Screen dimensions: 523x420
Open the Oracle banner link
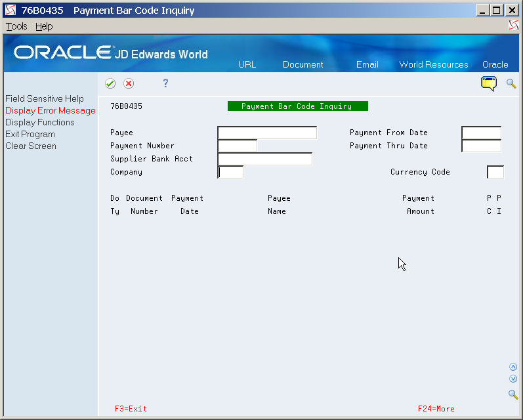pyautogui.click(x=495, y=64)
